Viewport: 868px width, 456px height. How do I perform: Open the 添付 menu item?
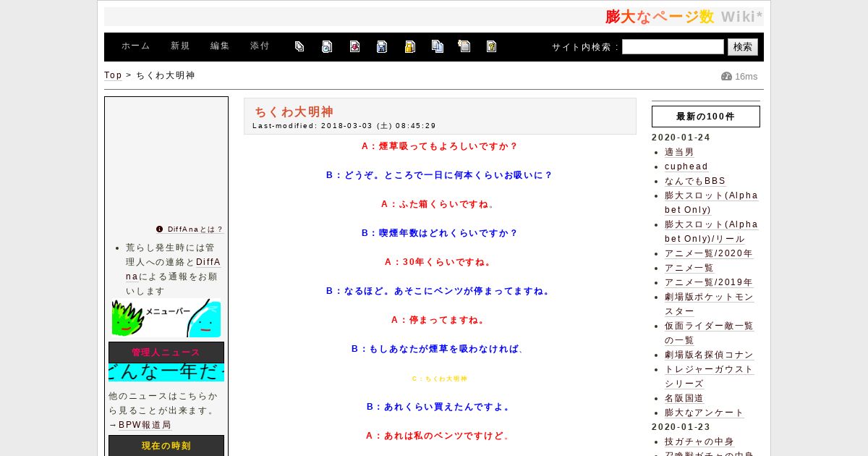pyautogui.click(x=260, y=46)
